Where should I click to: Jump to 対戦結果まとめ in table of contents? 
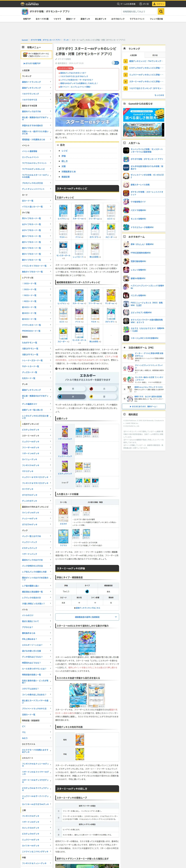(x=69, y=172)
